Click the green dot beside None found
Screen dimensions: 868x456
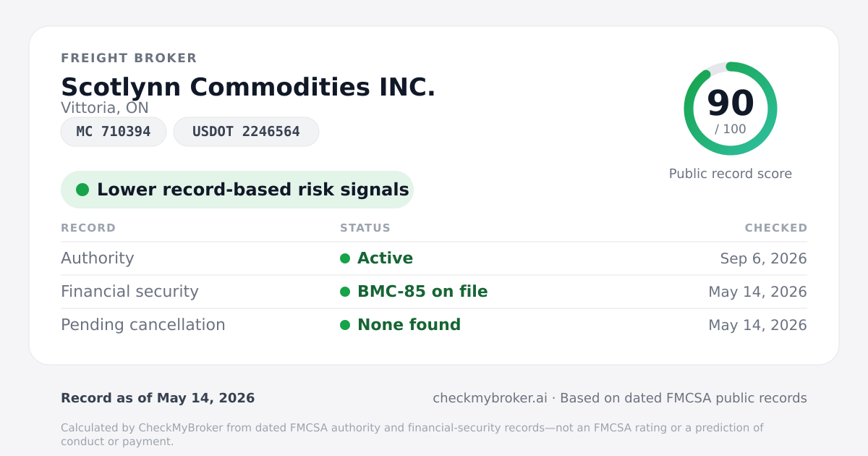coord(345,325)
